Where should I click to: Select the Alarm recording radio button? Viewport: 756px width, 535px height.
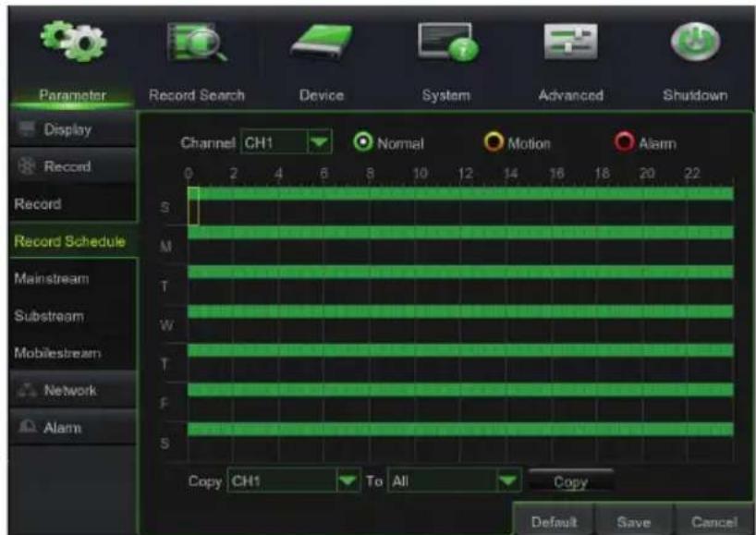624,142
